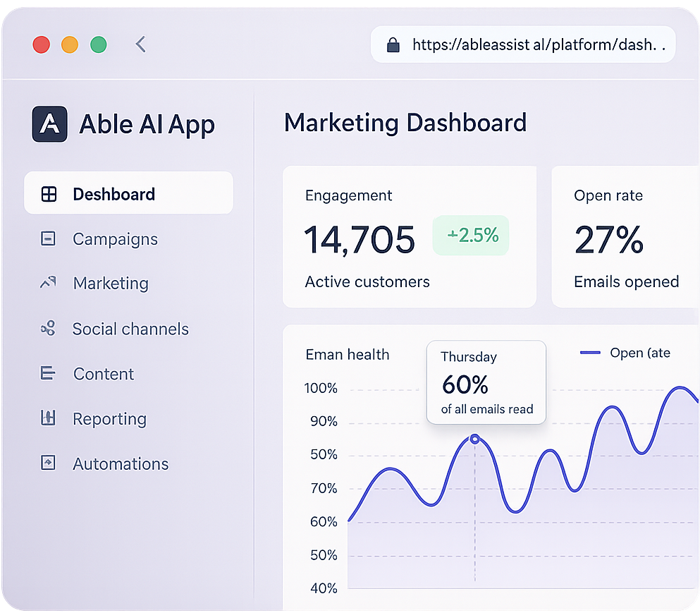Viewport: 700px width, 613px height.
Task: Click the Able AI App logo
Action: tap(50, 124)
